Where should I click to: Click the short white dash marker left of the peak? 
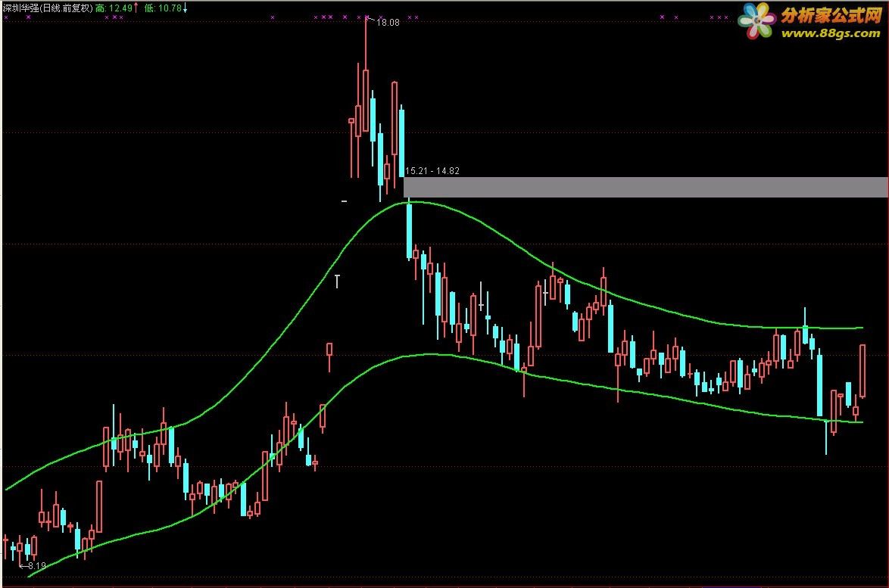(x=344, y=201)
